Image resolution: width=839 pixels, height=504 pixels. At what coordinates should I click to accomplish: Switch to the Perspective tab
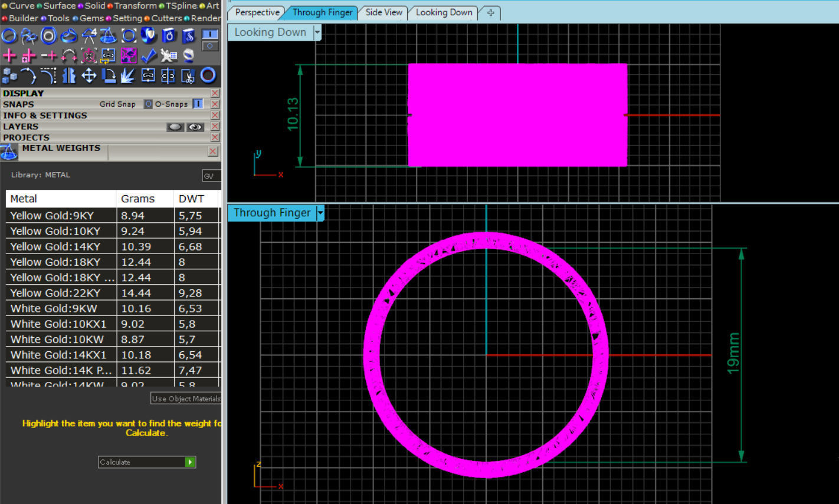[x=257, y=12]
